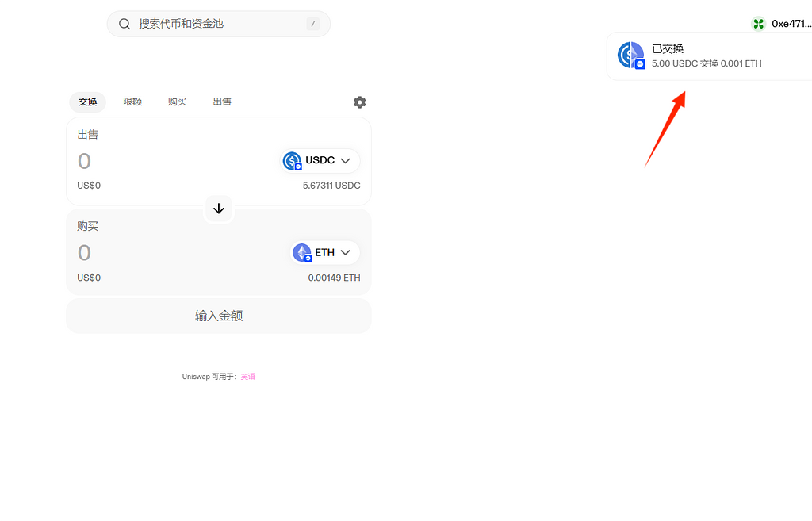This screenshot has width=812, height=521.
Task: Focus the 搜索代币和资金池 search field
Action: point(214,24)
